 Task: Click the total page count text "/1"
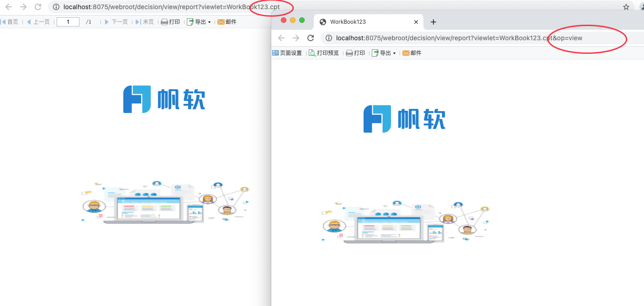point(89,22)
